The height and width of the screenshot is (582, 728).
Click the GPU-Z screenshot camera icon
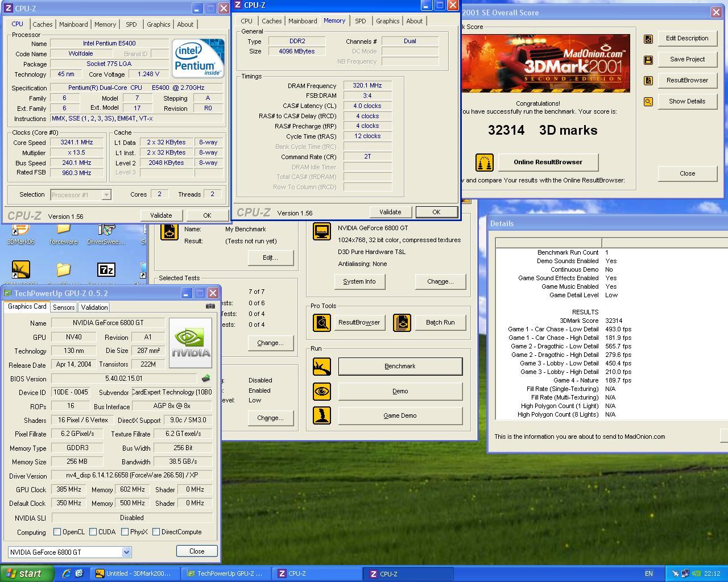[210, 306]
